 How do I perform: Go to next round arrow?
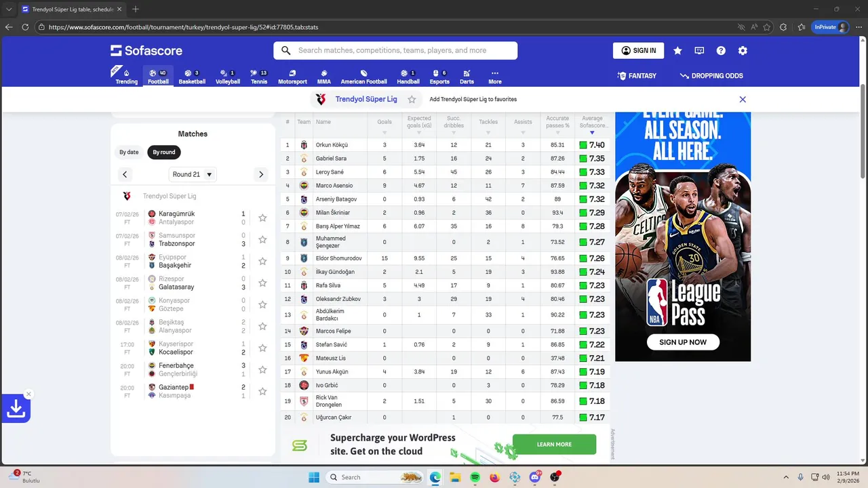(x=261, y=174)
